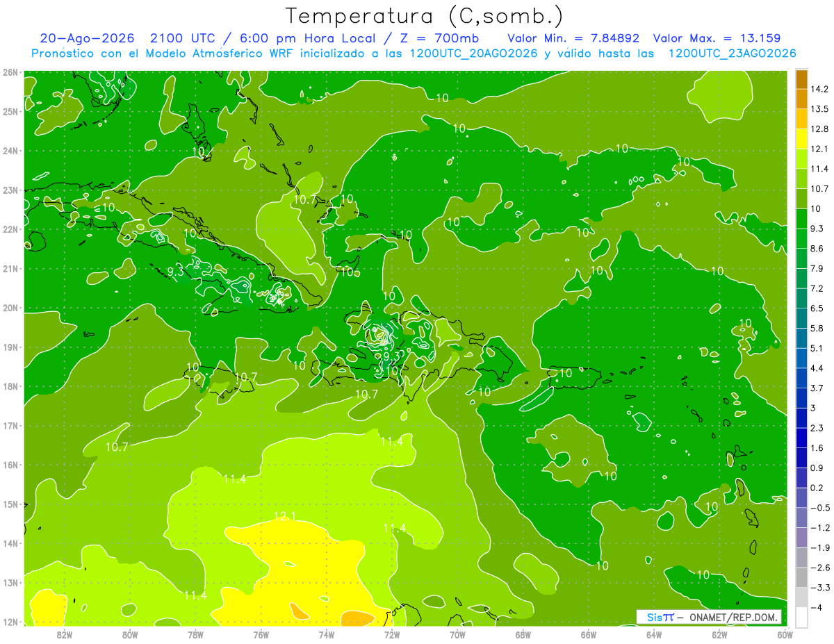Click the "64W" longitude axis label

[654, 634]
